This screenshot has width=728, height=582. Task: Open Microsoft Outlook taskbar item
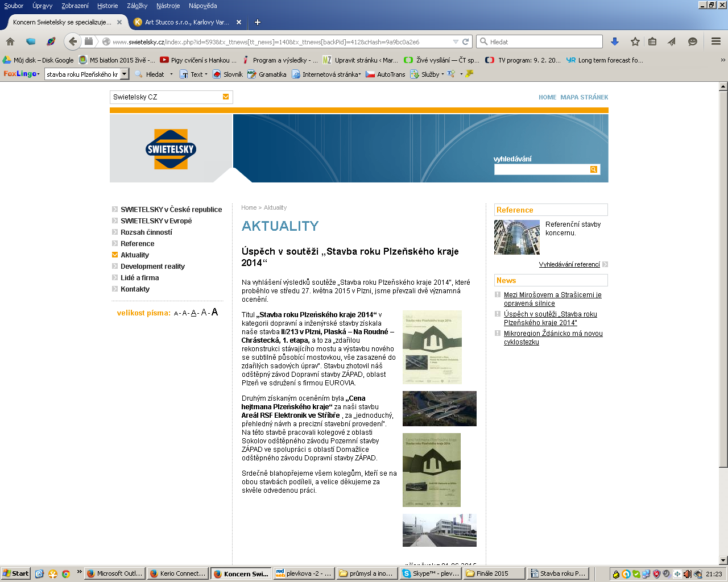click(114, 573)
